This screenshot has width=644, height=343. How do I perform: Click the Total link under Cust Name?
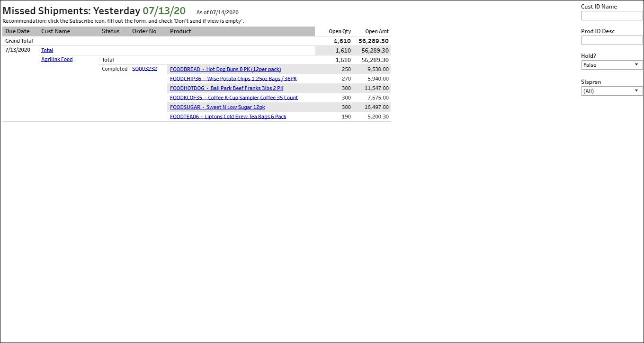[47, 50]
